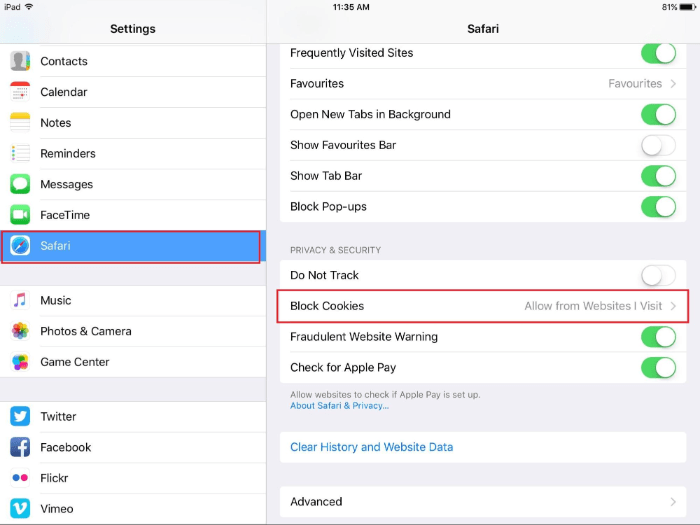
Task: Select Safari in the settings list
Action: point(131,246)
